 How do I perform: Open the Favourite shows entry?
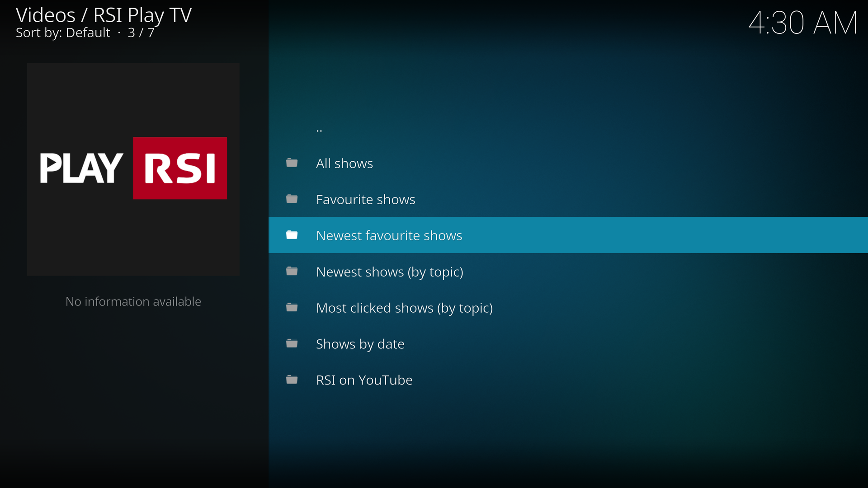(365, 200)
